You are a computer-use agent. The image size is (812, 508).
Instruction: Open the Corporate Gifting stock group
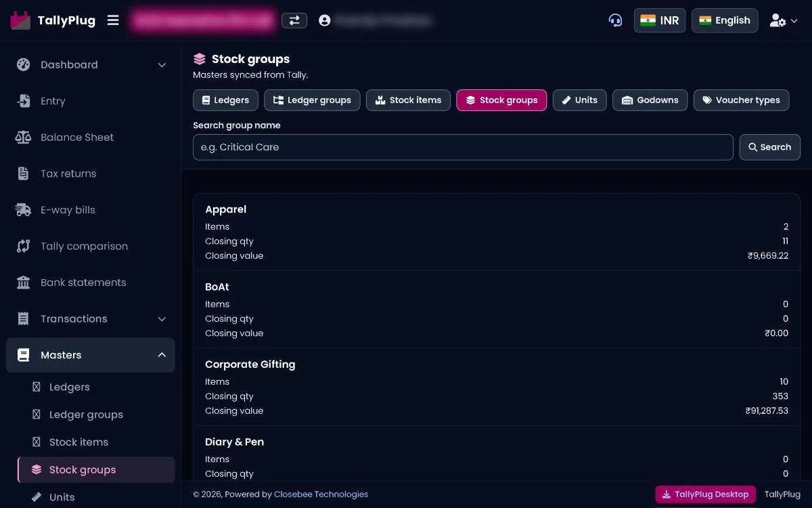tap(497, 387)
